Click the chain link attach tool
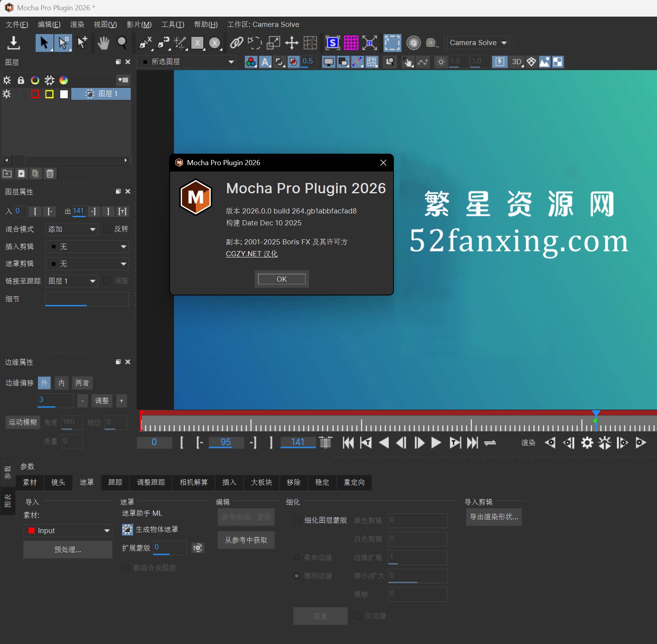657x644 pixels. pyautogui.click(x=237, y=43)
